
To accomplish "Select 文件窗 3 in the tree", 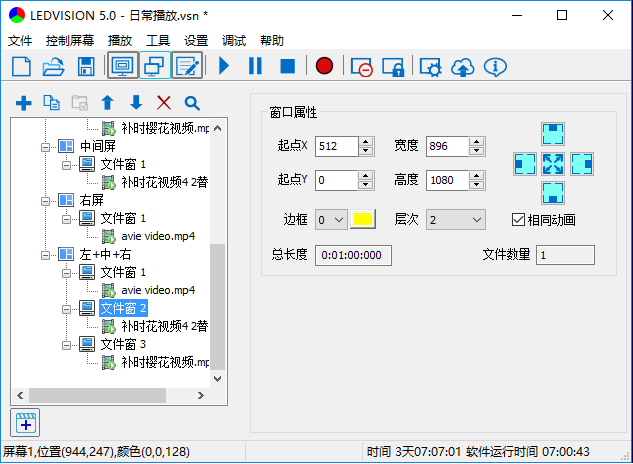I will click(123, 344).
